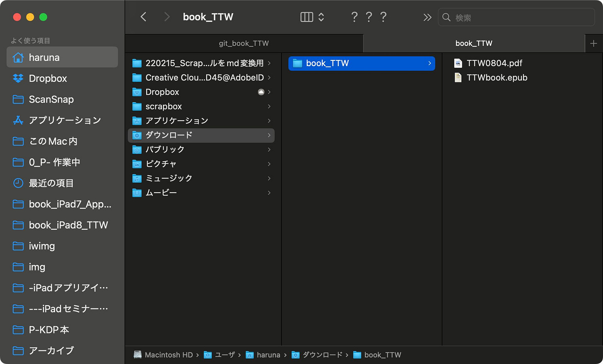The width and height of the screenshot is (603, 364).
Task: Open haruna home in sidebar
Action: click(62, 57)
